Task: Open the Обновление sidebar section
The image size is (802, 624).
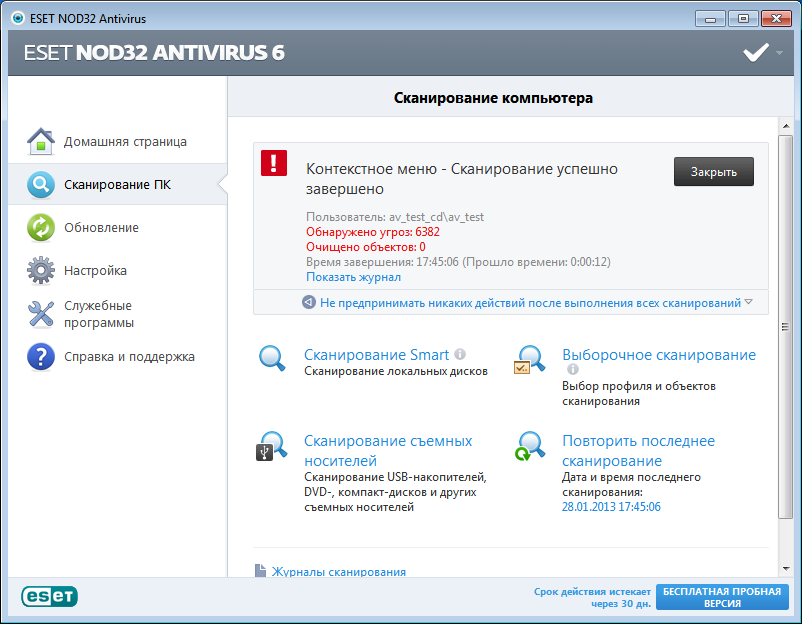Action: click(x=101, y=228)
